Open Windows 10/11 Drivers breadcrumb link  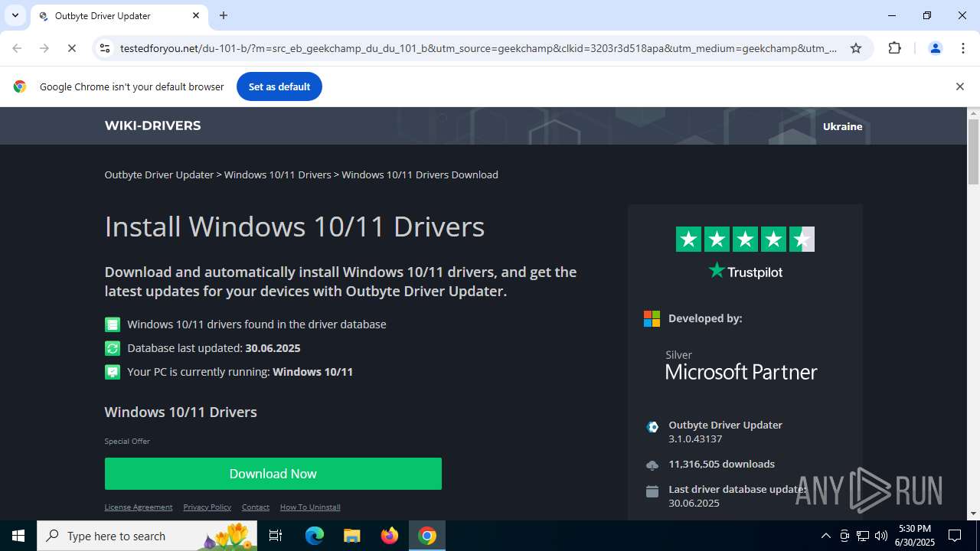[277, 174]
